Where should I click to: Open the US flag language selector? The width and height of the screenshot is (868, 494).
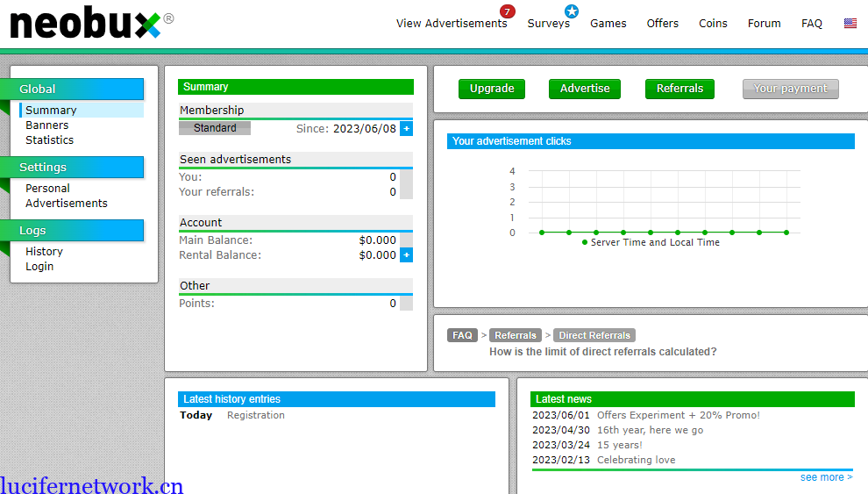tap(850, 24)
